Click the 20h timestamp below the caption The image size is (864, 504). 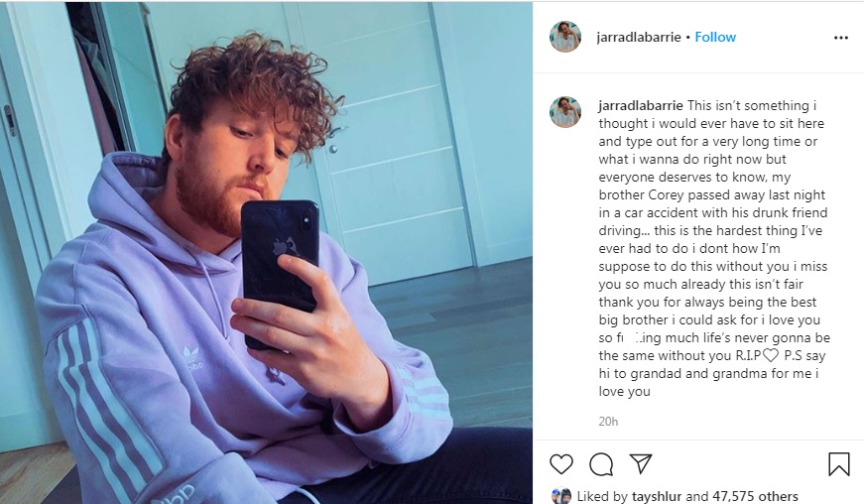(608, 422)
